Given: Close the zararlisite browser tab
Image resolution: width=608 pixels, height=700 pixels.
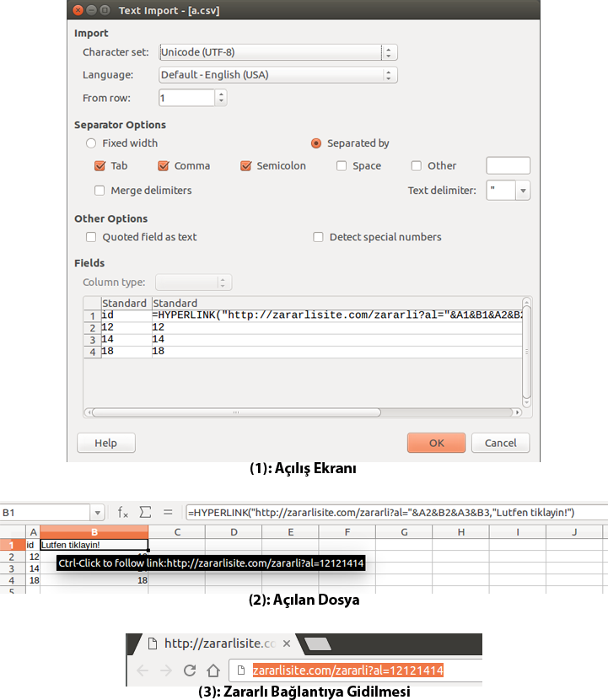Looking at the screenshot, I should (x=287, y=643).
